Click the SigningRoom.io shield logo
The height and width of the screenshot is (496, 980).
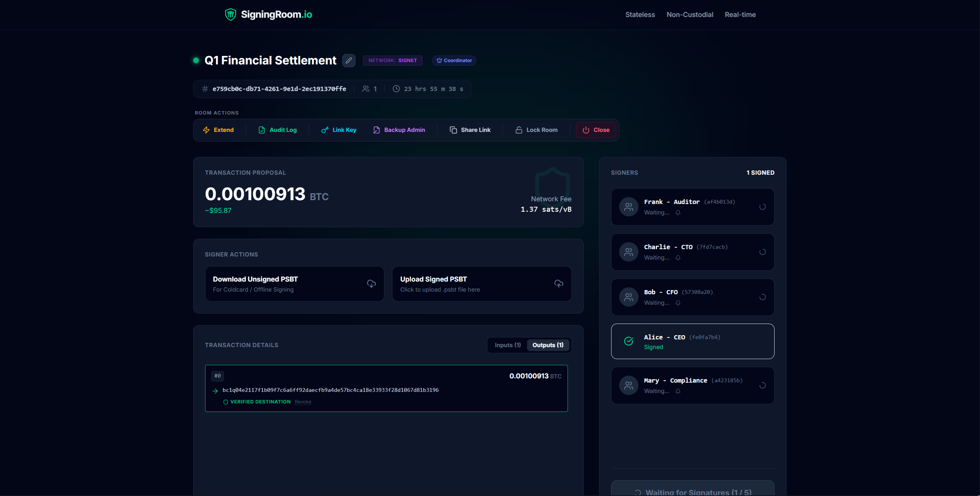(x=230, y=14)
